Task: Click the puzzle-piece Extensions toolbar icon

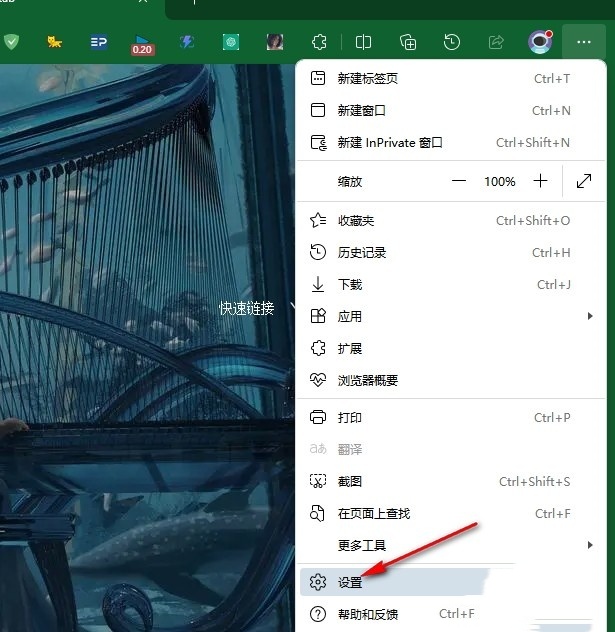Action: (319, 42)
